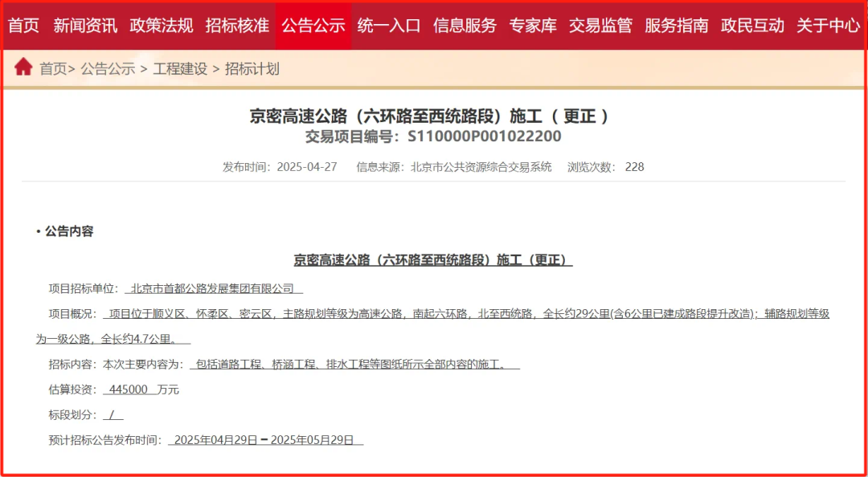
Task: Select the 交易监管 menu entry
Action: click(599, 25)
